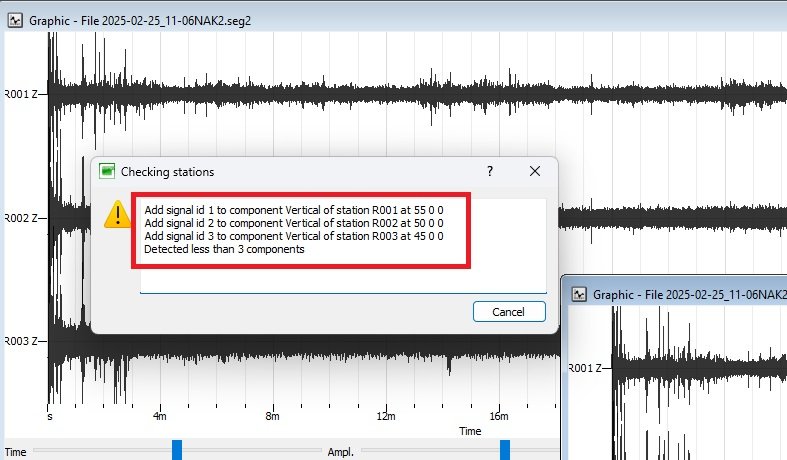Click R001 Z label in the second Graphic window

click(x=585, y=368)
